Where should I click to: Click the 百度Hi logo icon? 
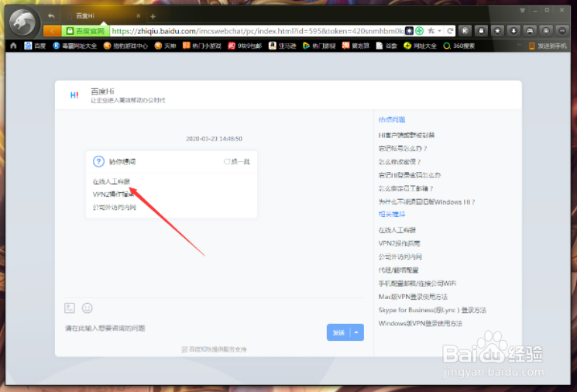[x=74, y=95]
